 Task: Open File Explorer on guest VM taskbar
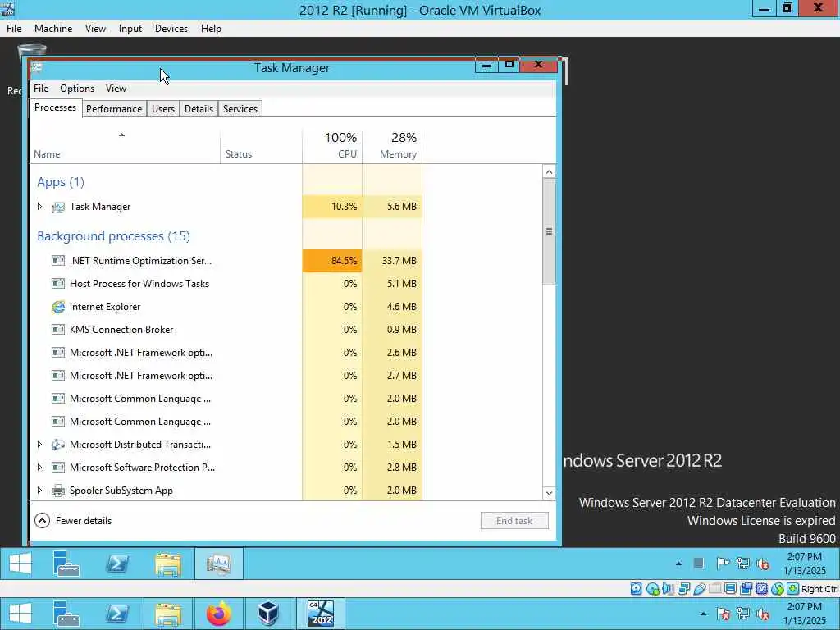pos(167,564)
